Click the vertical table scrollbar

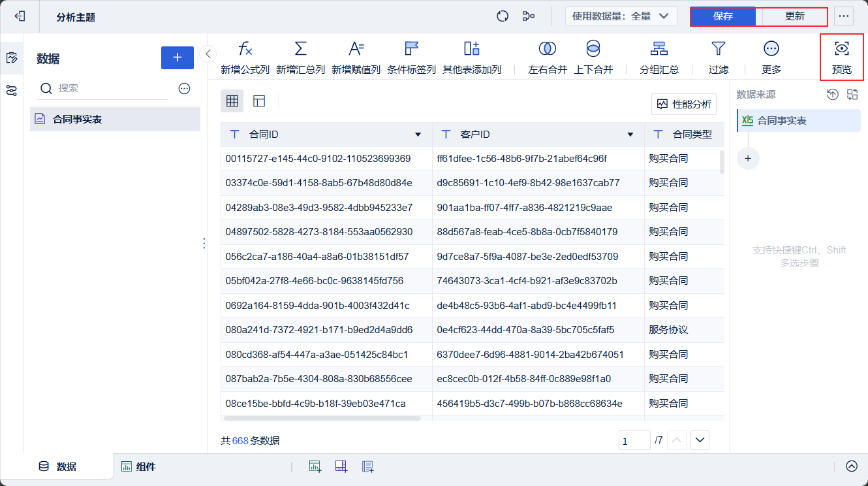click(x=722, y=162)
